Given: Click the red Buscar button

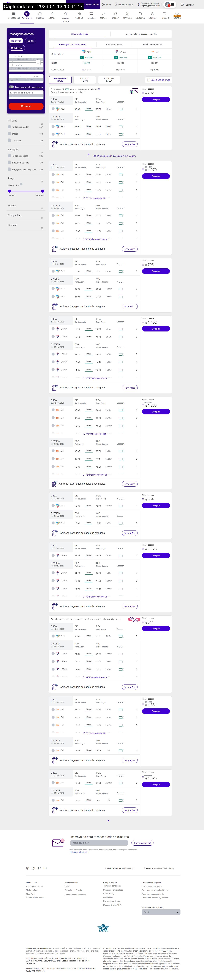Looking at the screenshot, I should (26, 106).
